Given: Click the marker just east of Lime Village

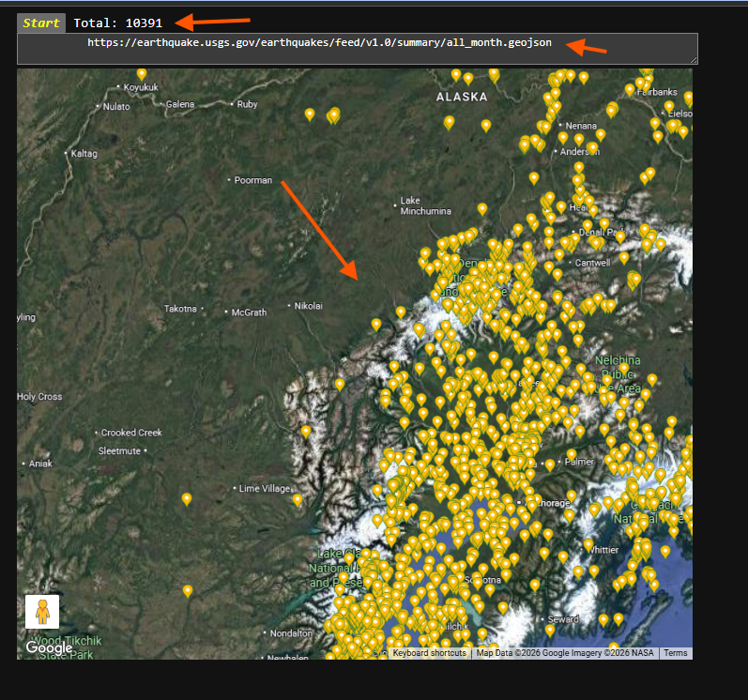Looking at the screenshot, I should pos(298,500).
